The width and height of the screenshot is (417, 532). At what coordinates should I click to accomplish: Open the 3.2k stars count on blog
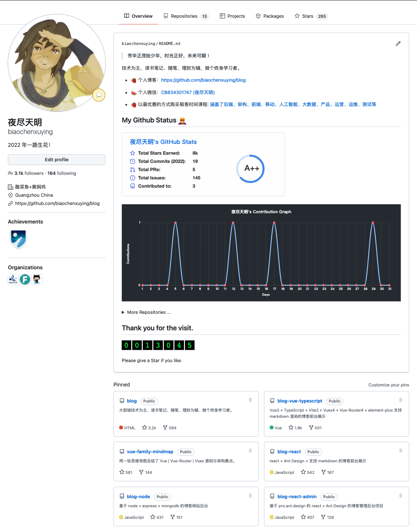(149, 428)
